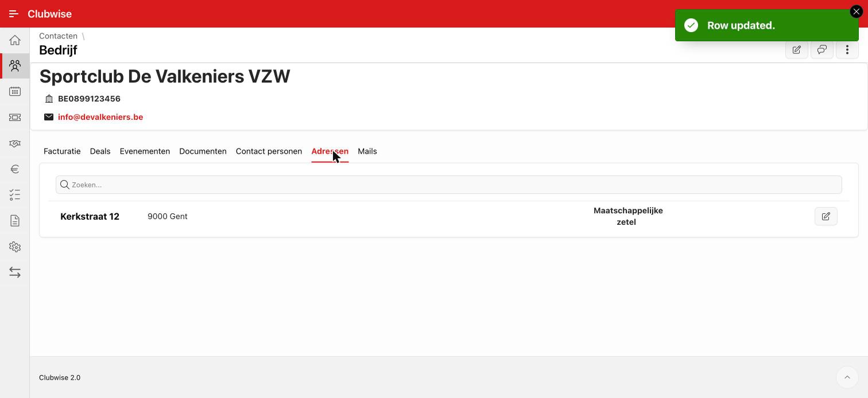The image size is (868, 398).
Task: Select the Maatschappelijke zetel label
Action: point(628,216)
